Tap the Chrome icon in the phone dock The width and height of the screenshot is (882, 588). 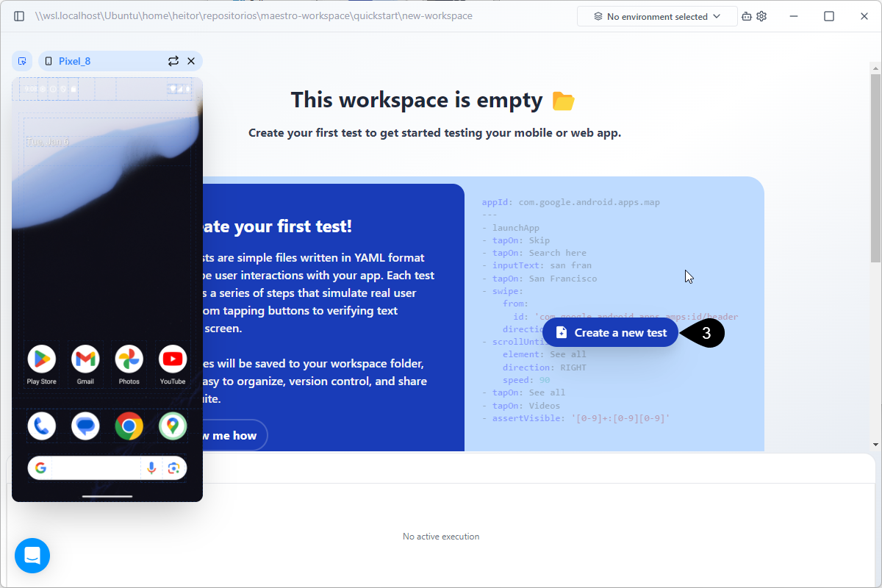[129, 426]
